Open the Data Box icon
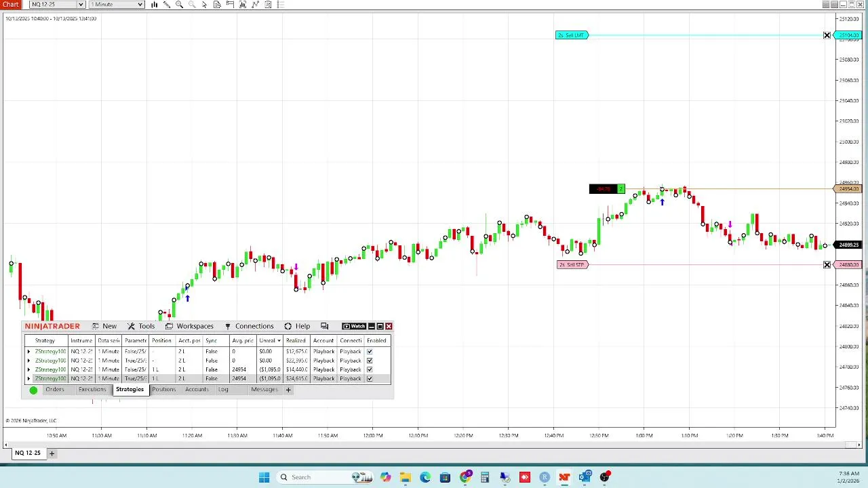 [x=217, y=5]
